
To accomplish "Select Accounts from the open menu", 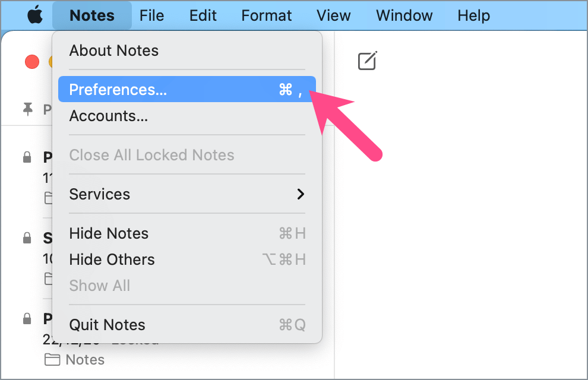I will click(x=108, y=116).
